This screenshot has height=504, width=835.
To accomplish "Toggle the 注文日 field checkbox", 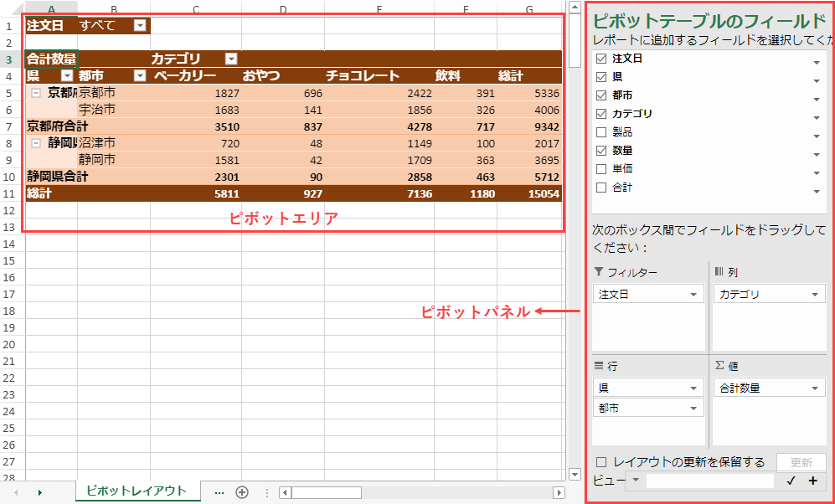I will tap(601, 59).
